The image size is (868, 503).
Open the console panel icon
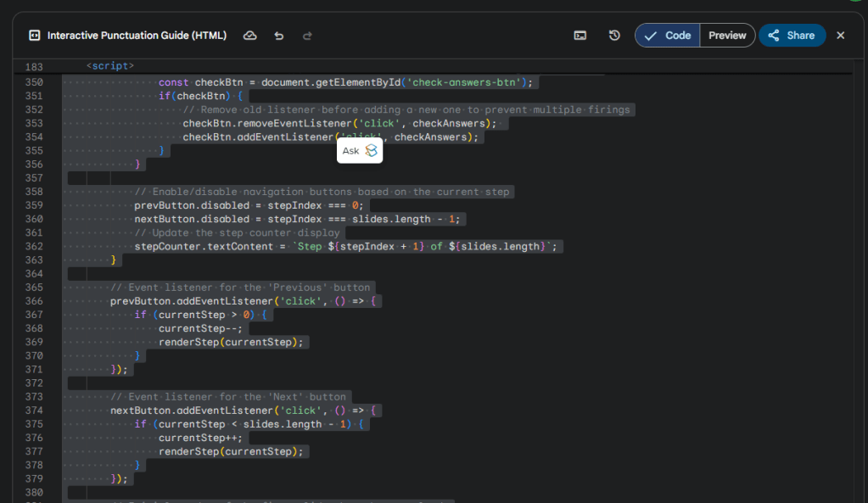tap(580, 36)
